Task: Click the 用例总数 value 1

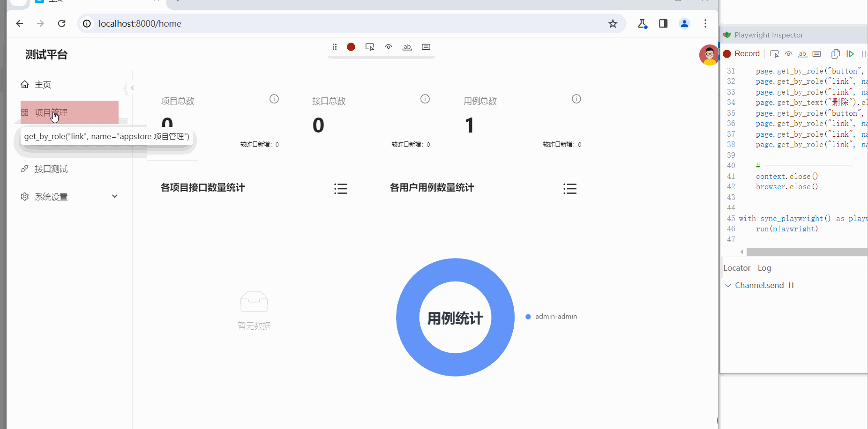Action: pyautogui.click(x=469, y=126)
